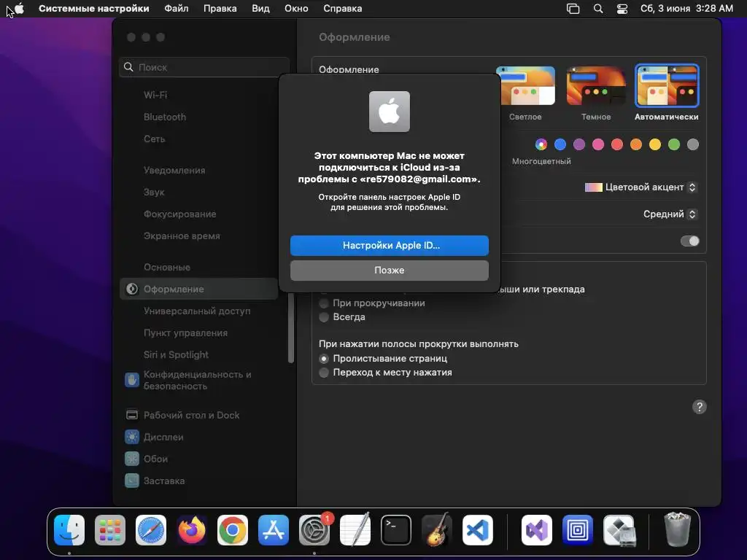Open System Settings Dock icon with badge
The width and height of the screenshot is (747, 560).
(x=314, y=530)
